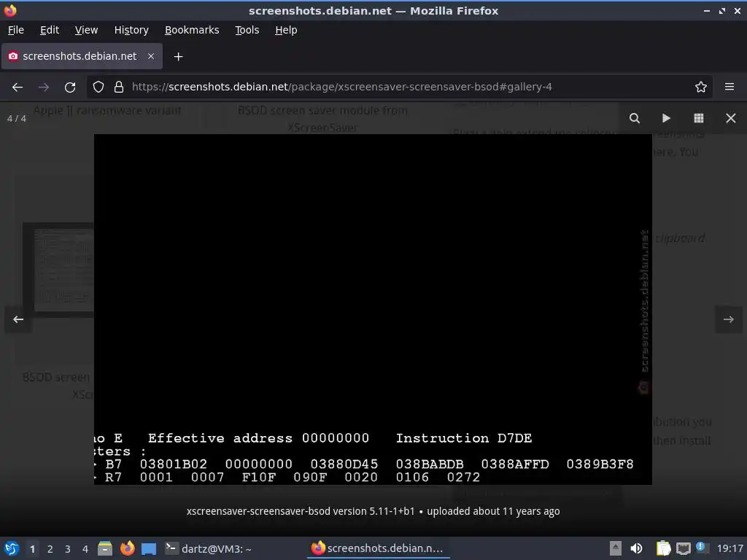Launch file manager from taskbar
Screen dimensions: 747x560
tap(105, 548)
